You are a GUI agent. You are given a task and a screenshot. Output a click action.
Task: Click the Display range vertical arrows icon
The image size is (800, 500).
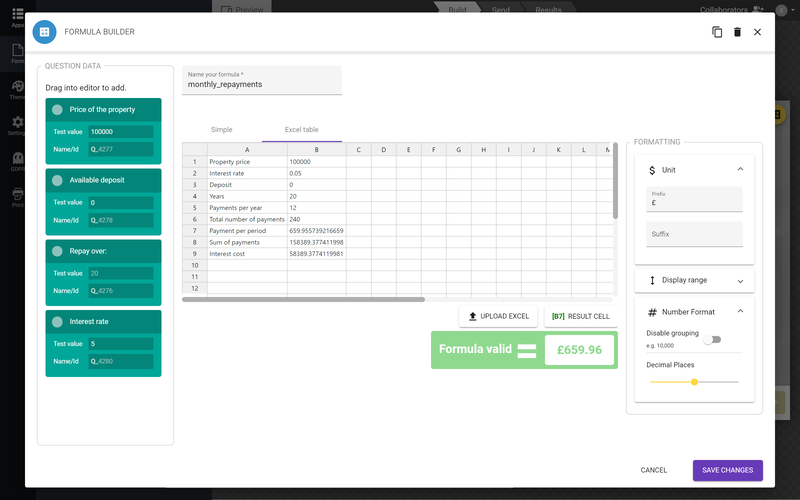[x=652, y=280]
